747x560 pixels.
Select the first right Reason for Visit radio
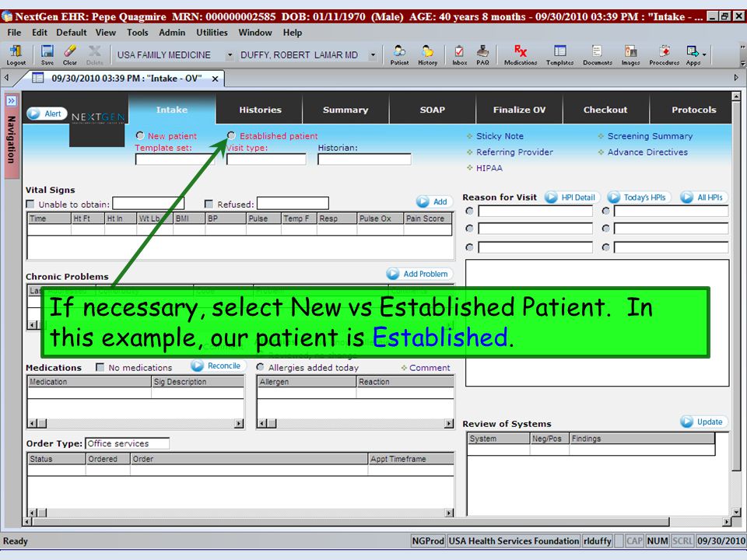pos(605,211)
